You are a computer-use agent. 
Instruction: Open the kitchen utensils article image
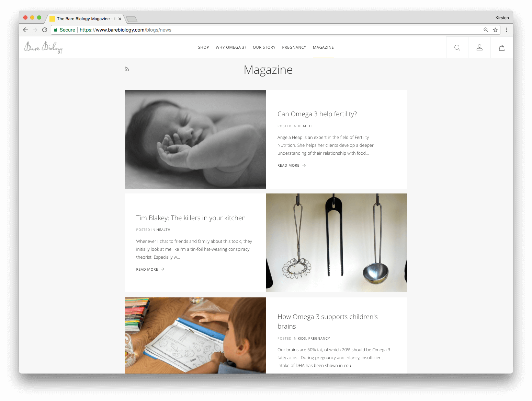[337, 243]
